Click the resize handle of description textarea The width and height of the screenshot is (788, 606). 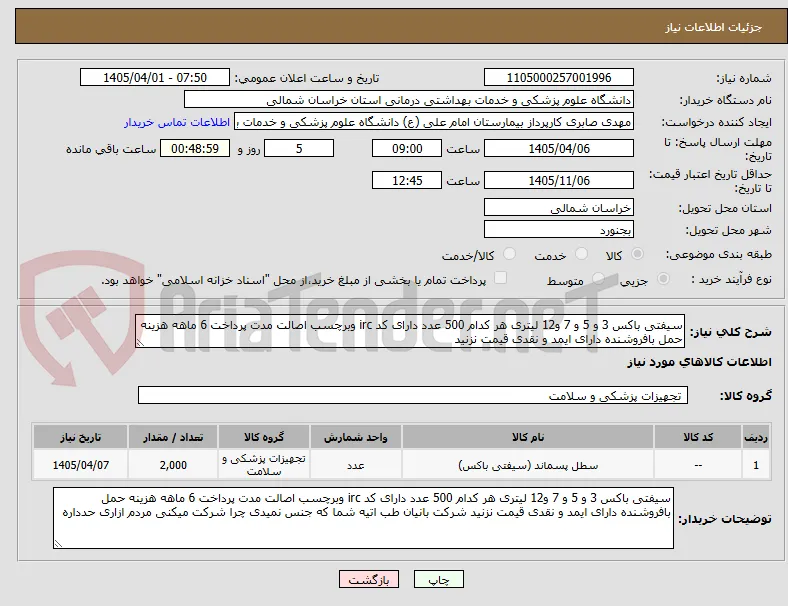[140, 343]
